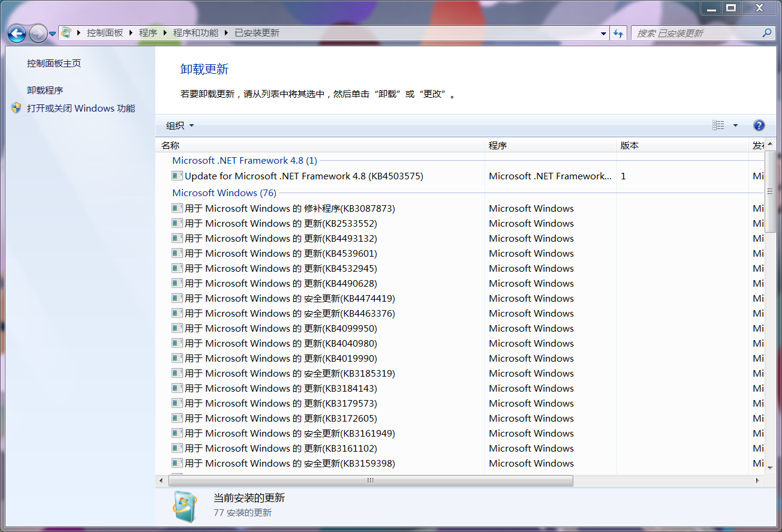This screenshot has width=782, height=532.
Task: Select update icon for KB3185319
Action: [x=177, y=373]
